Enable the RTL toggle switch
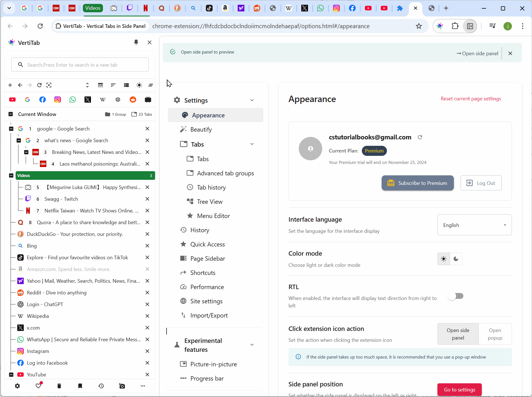The image size is (532, 397). click(x=455, y=296)
